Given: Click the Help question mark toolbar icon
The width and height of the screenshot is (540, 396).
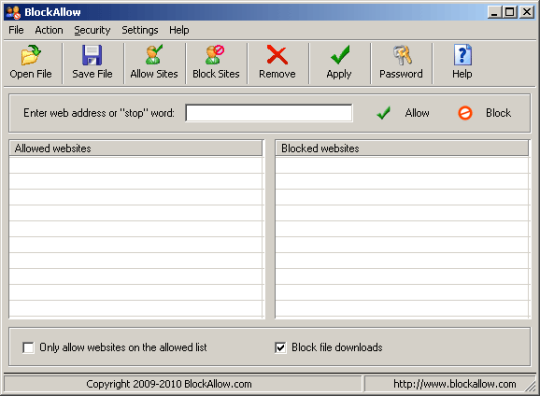Looking at the screenshot, I should (463, 55).
